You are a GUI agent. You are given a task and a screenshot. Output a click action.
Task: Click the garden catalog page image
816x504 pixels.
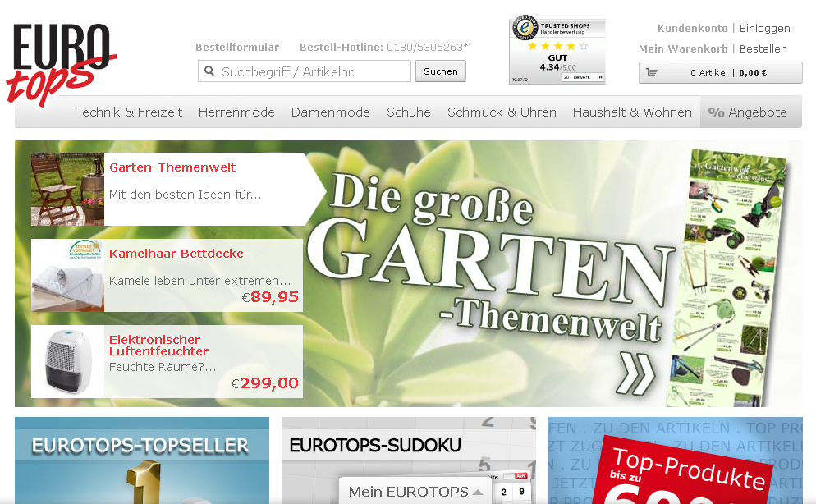pos(726,278)
